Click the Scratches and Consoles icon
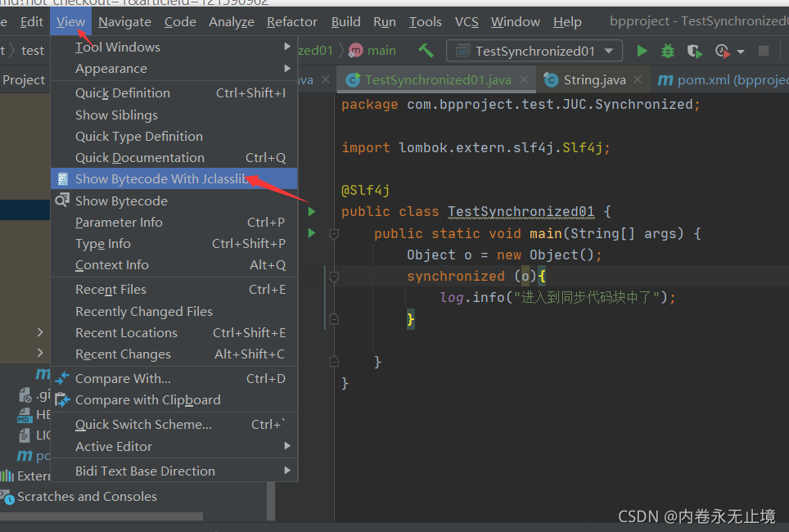789x532 pixels. [7, 497]
